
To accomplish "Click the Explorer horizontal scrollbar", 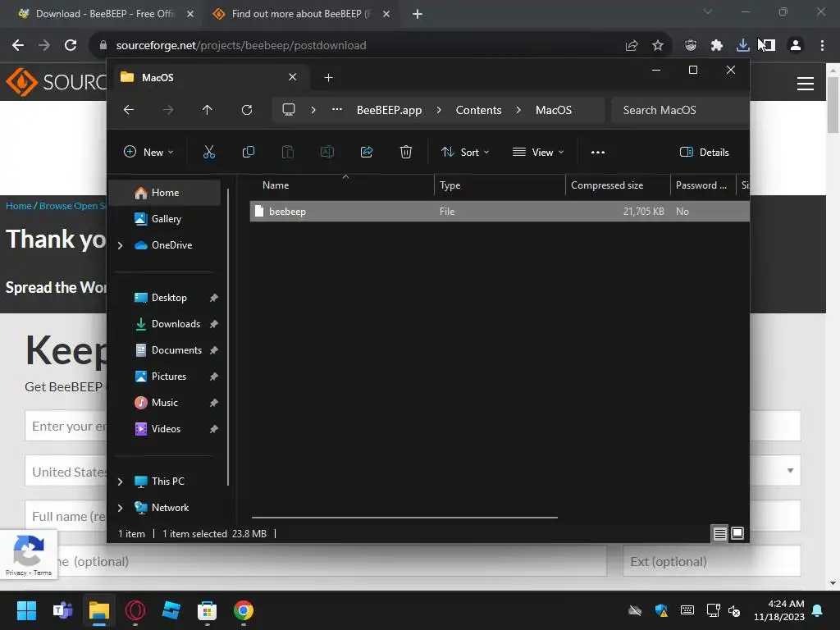I will click(x=404, y=518).
